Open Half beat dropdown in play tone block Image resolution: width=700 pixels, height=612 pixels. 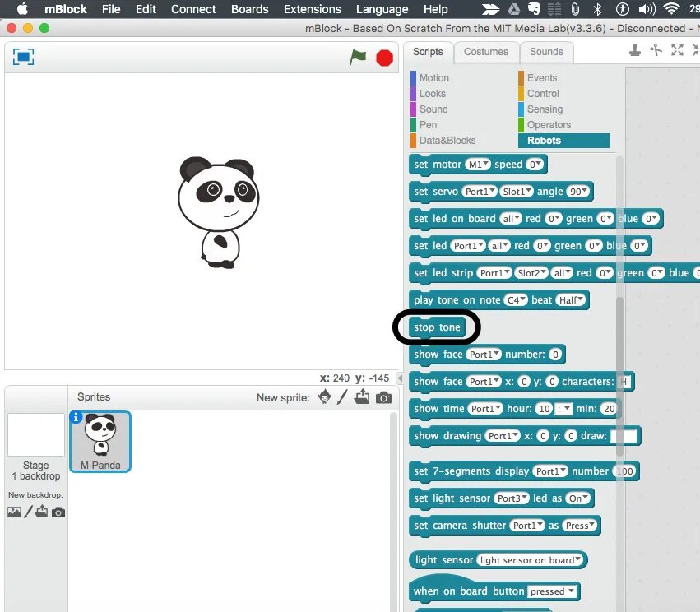click(571, 300)
